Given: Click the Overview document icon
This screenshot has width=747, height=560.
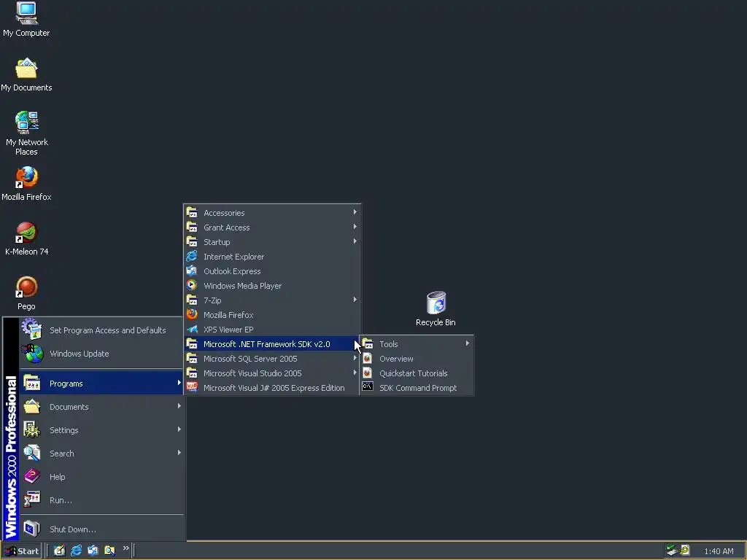Looking at the screenshot, I should pos(368,358).
